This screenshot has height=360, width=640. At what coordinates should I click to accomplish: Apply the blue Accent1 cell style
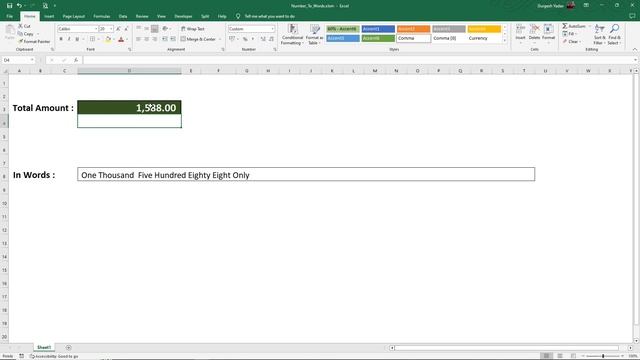tap(378, 29)
